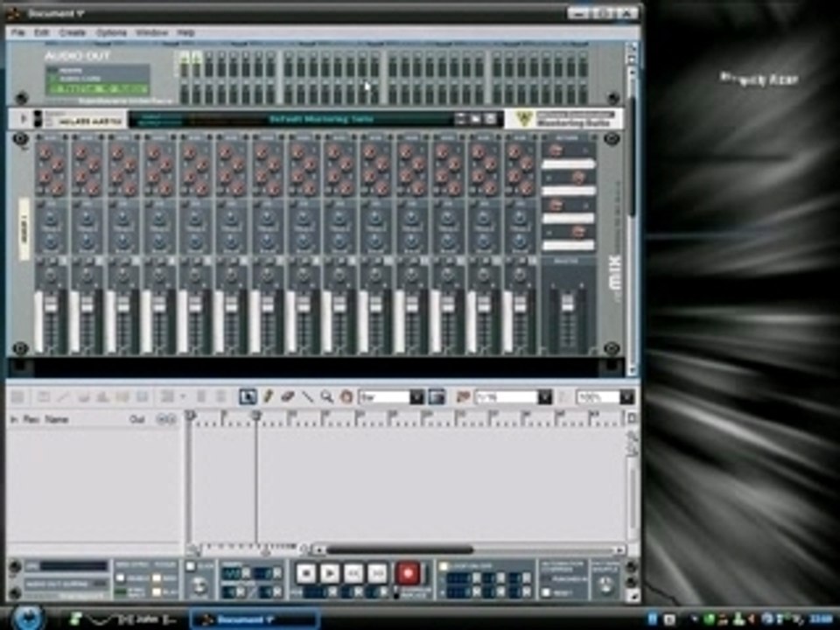Click the Document taskbar button

pos(255,619)
